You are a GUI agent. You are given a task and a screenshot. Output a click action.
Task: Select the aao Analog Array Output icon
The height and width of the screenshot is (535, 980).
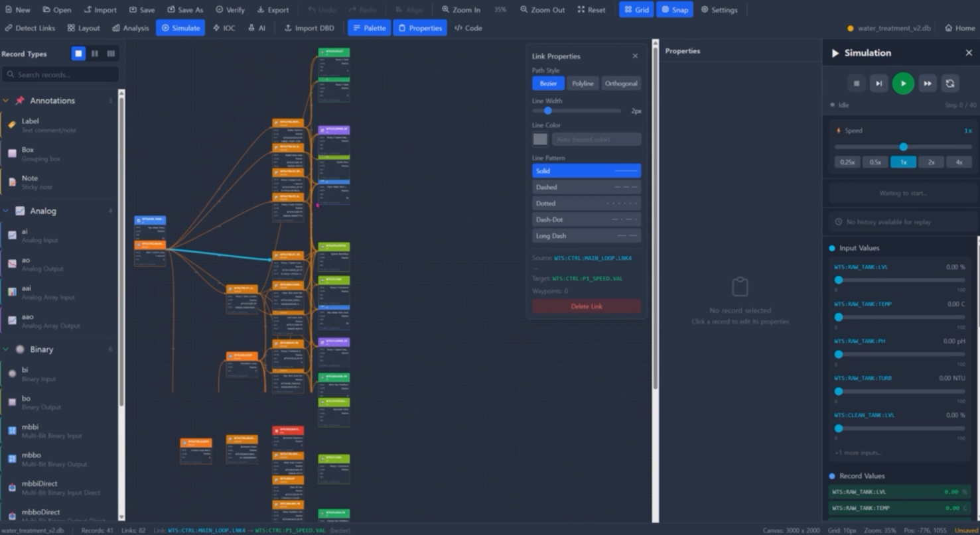point(12,320)
